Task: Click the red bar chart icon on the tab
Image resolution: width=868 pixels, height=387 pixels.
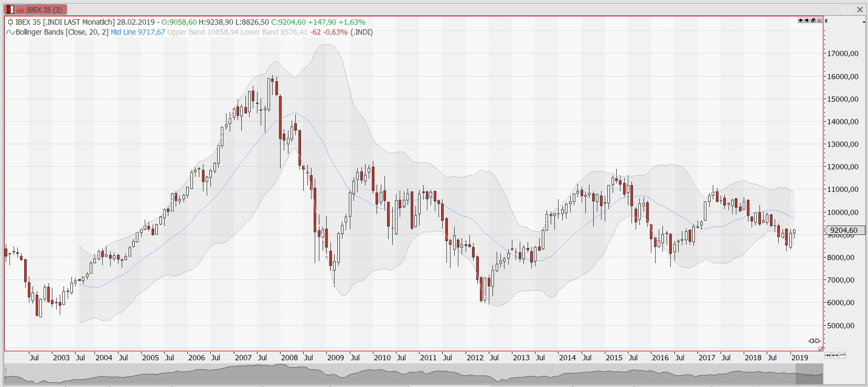Action: tap(20, 9)
